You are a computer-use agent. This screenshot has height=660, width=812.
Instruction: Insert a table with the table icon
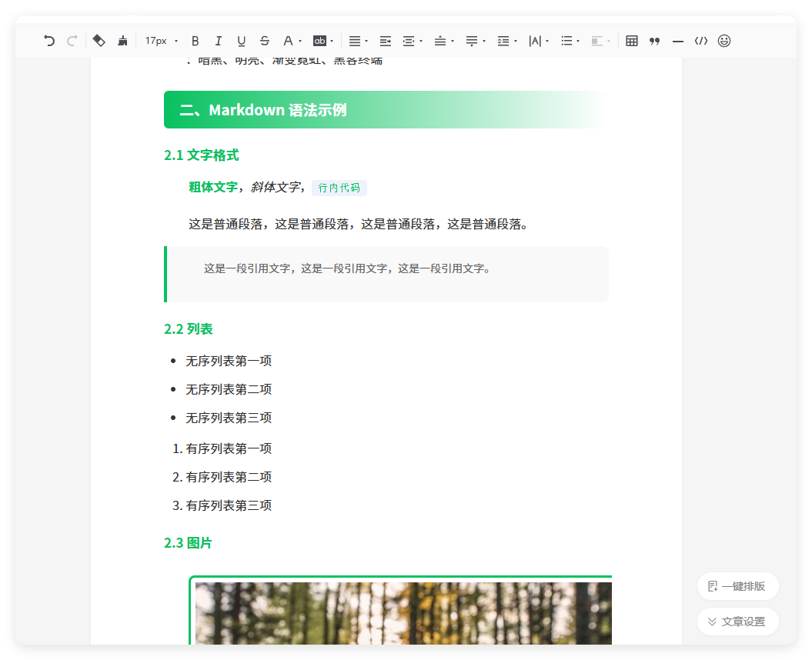[631, 41]
